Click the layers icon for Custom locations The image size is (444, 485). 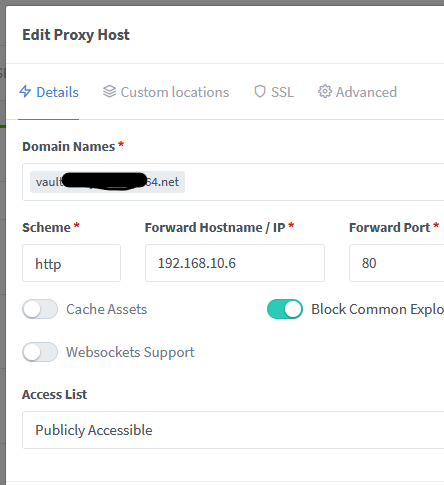point(109,91)
